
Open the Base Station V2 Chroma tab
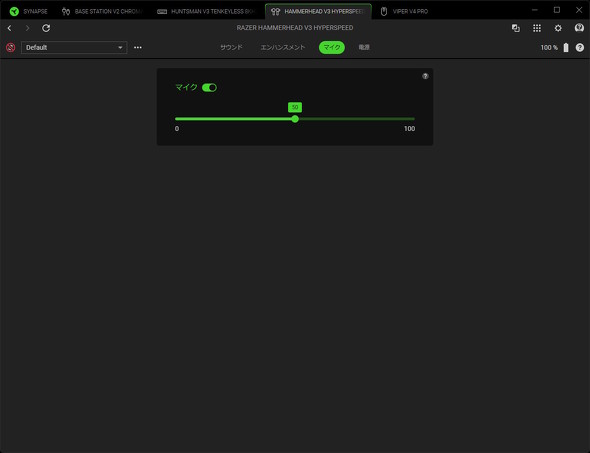[x=103, y=11]
